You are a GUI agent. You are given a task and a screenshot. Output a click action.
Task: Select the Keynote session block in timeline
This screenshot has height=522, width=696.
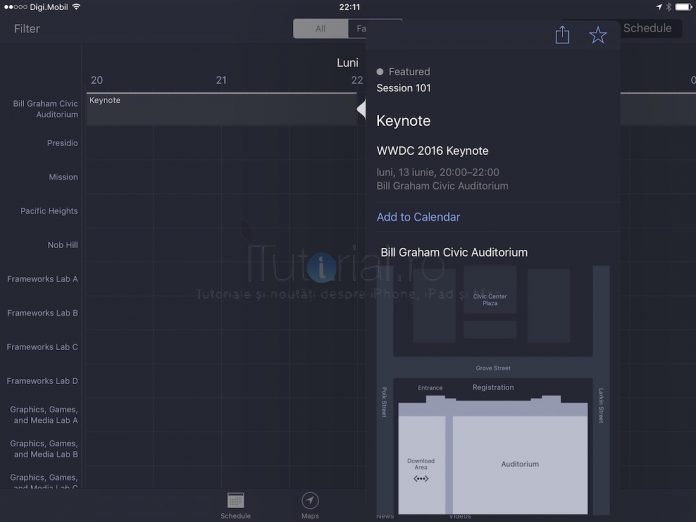[221, 109]
